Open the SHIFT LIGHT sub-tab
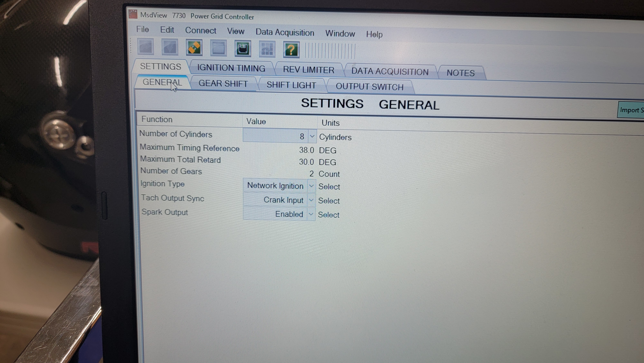 [x=291, y=85]
